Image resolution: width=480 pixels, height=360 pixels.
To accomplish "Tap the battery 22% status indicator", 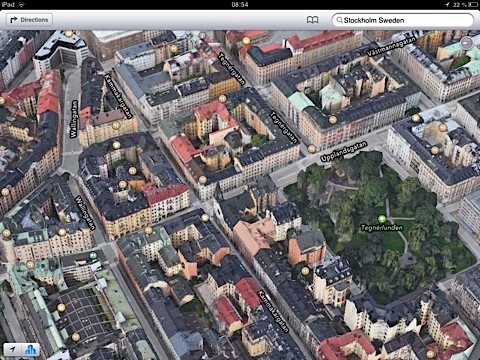I will (x=465, y=4).
